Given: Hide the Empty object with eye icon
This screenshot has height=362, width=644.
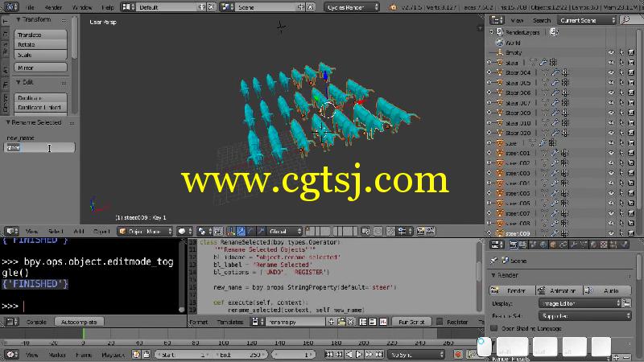Looking at the screenshot, I should pos(611,52).
